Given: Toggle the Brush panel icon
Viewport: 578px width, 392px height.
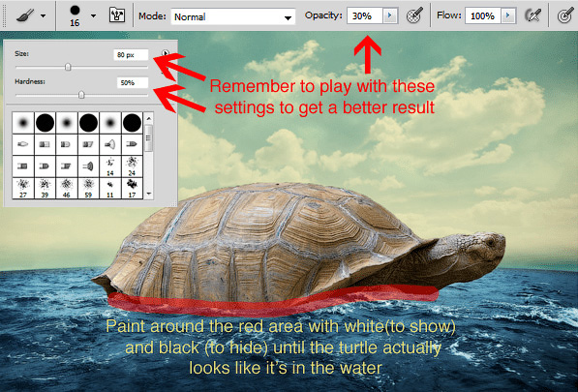Looking at the screenshot, I should tap(117, 15).
